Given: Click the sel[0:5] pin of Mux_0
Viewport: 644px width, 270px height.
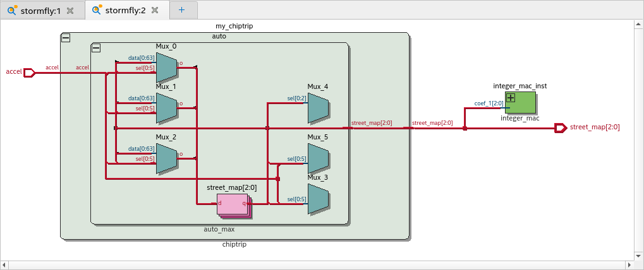Looking at the screenshot, I should [x=145, y=68].
